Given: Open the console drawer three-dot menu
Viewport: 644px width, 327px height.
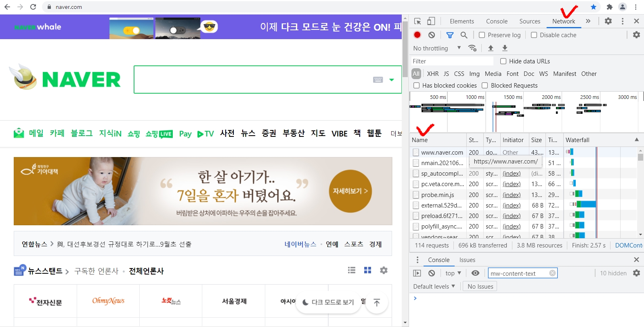Looking at the screenshot, I should [417, 260].
